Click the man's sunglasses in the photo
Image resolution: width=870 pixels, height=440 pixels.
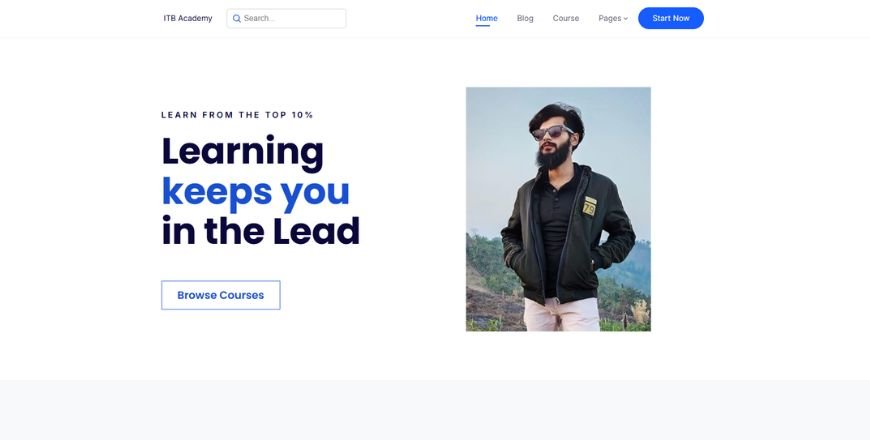[x=552, y=132]
